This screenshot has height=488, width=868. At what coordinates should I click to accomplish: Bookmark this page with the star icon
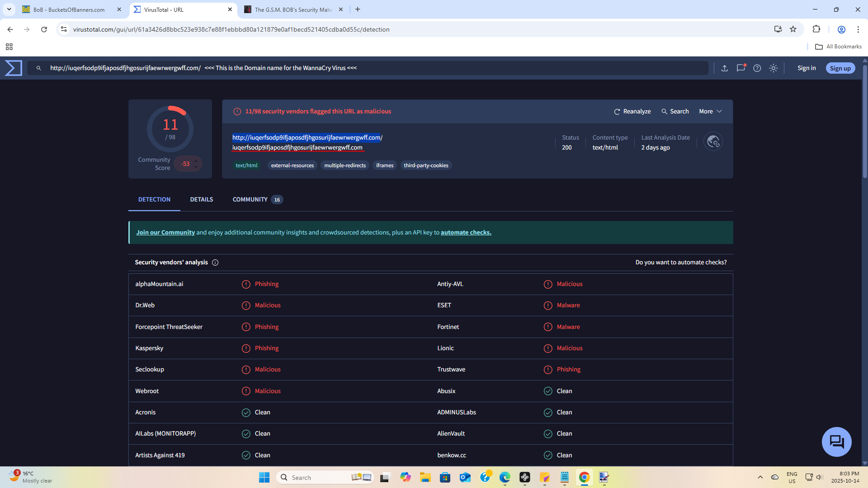(x=793, y=29)
